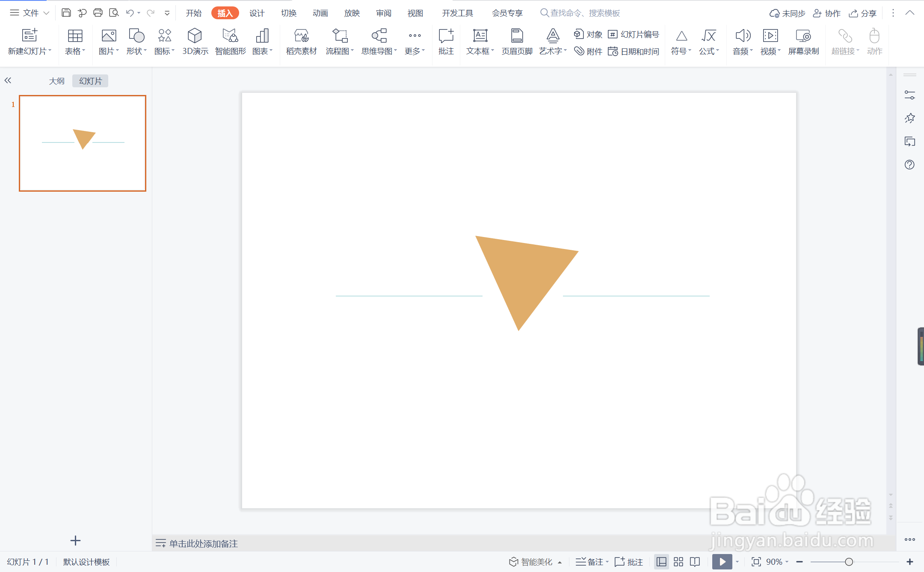Switch to 大纲 outline pane tab
The image size is (924, 572).
[x=56, y=81]
